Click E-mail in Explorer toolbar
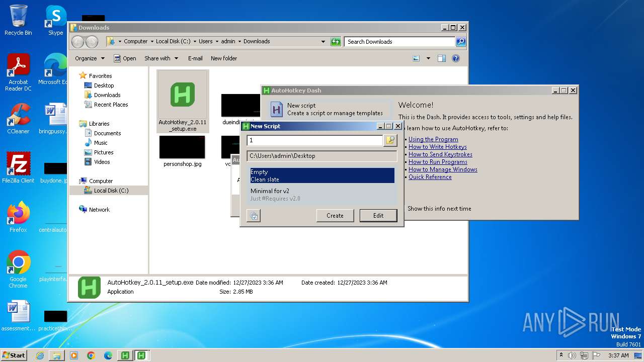644x362 pixels. (195, 58)
